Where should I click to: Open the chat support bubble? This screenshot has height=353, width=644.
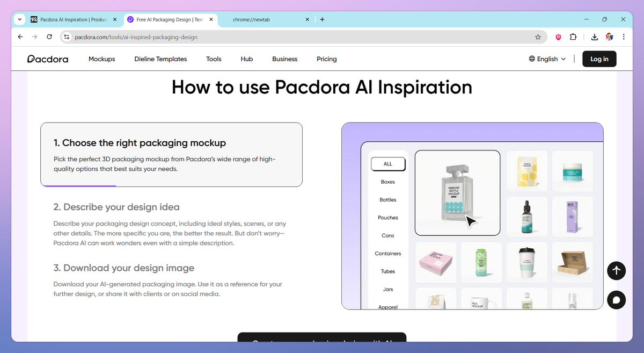tap(617, 300)
